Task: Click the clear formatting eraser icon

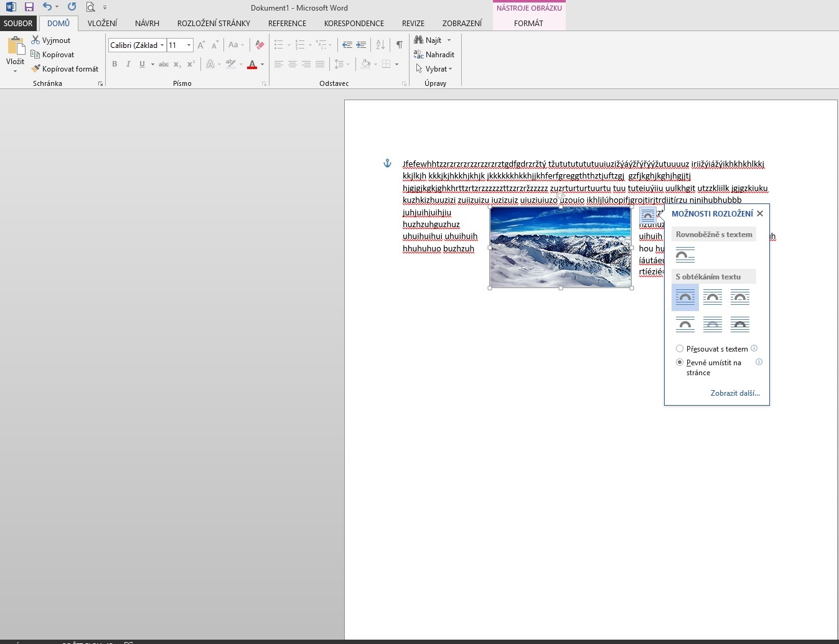Action: pos(260,45)
